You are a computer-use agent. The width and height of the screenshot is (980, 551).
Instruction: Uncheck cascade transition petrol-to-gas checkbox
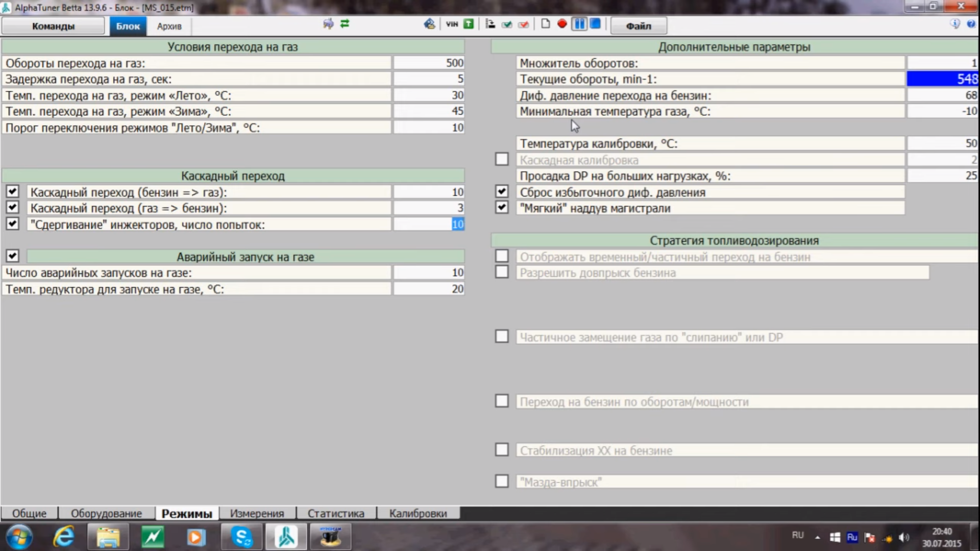(12, 192)
